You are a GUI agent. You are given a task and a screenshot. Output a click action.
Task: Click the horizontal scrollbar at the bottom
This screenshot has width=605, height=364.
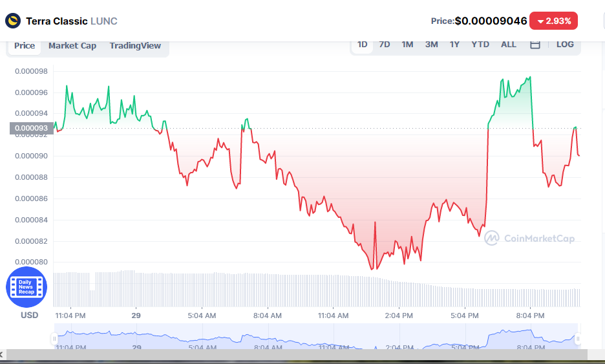297,354
